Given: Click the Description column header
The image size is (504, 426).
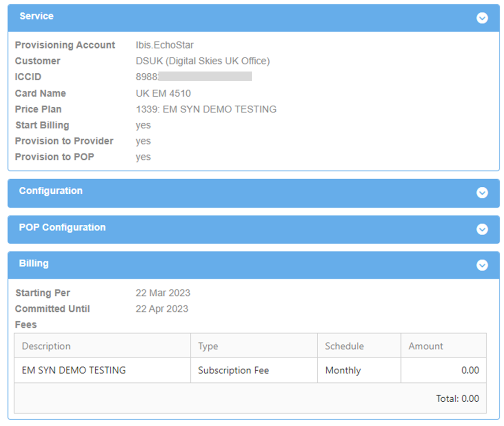Looking at the screenshot, I should pos(46,346).
